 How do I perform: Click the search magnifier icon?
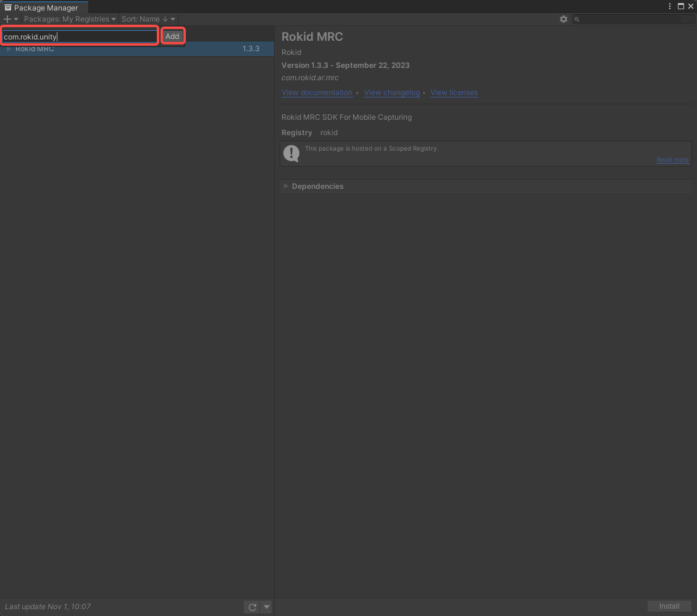point(577,19)
